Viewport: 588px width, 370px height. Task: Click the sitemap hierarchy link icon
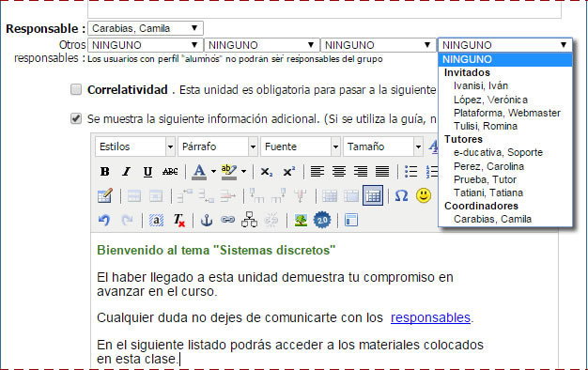(x=249, y=220)
